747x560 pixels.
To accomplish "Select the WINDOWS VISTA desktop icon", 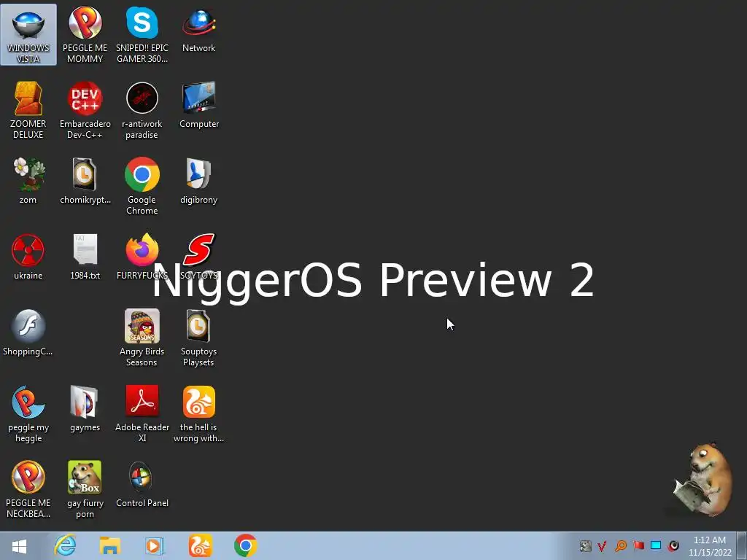I will click(x=28, y=35).
